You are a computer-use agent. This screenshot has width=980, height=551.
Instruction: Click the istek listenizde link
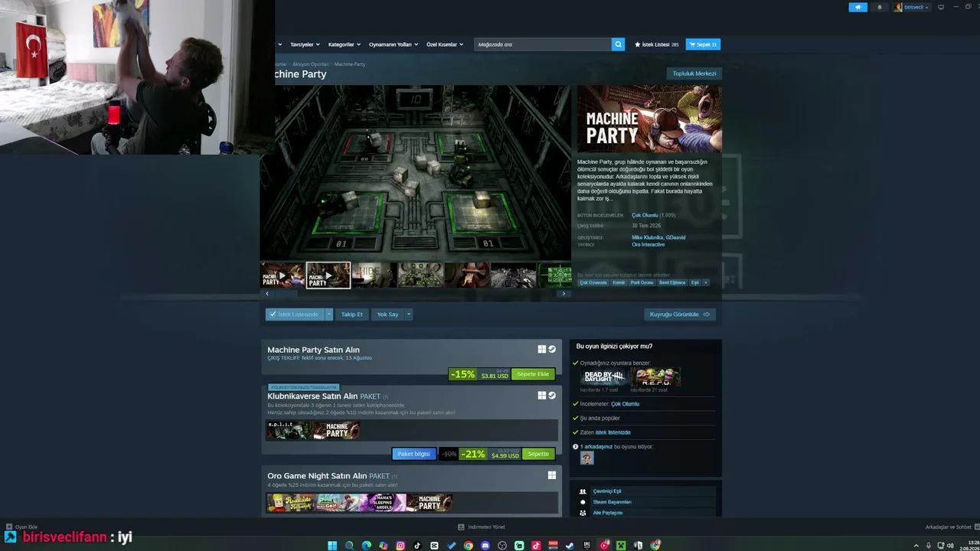[613, 432]
